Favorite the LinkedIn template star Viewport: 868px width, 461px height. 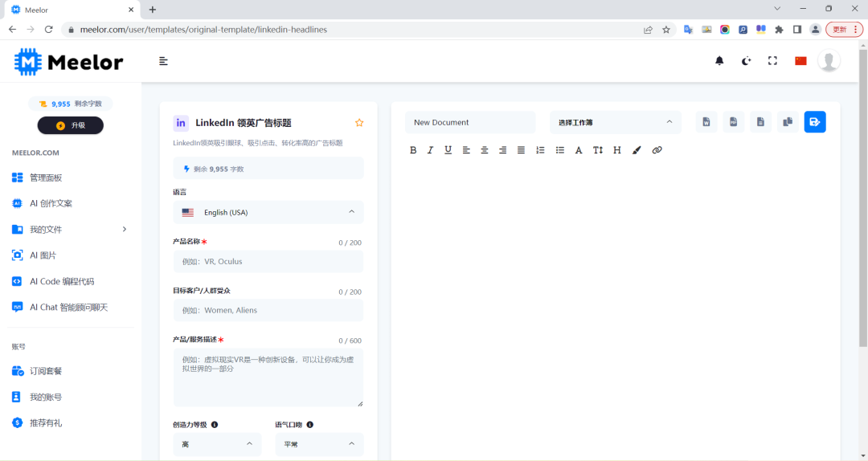[359, 123]
